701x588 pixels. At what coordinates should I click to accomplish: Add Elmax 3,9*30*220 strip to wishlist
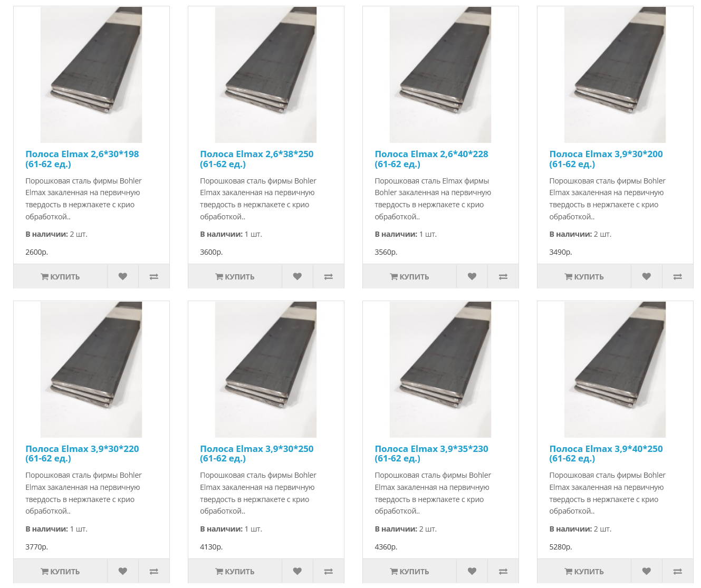(123, 571)
